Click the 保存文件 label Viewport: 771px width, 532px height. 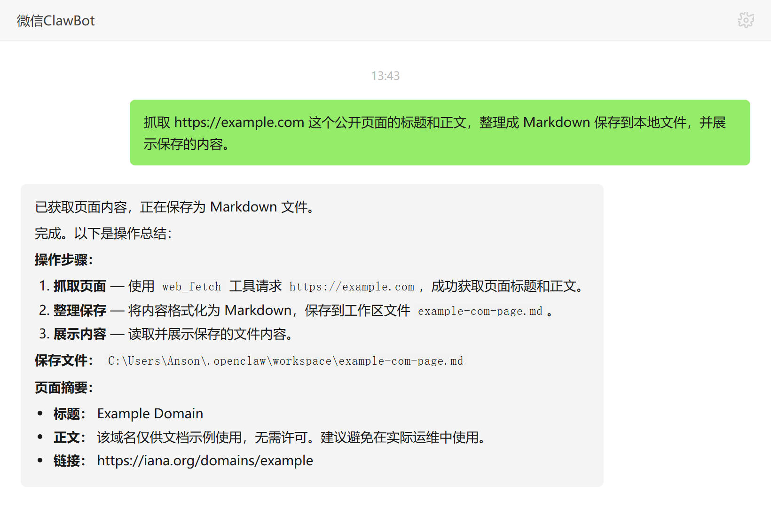pos(64,360)
